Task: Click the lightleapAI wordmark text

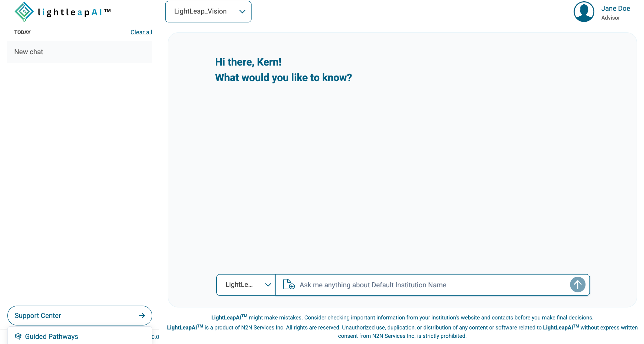Action: (x=74, y=12)
